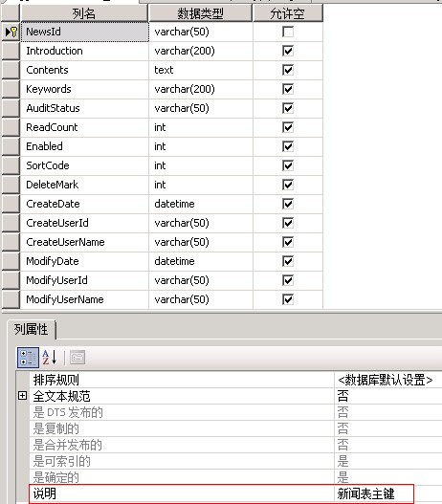
Task: Select the row header of the Contents row
Action: [x=11, y=70]
